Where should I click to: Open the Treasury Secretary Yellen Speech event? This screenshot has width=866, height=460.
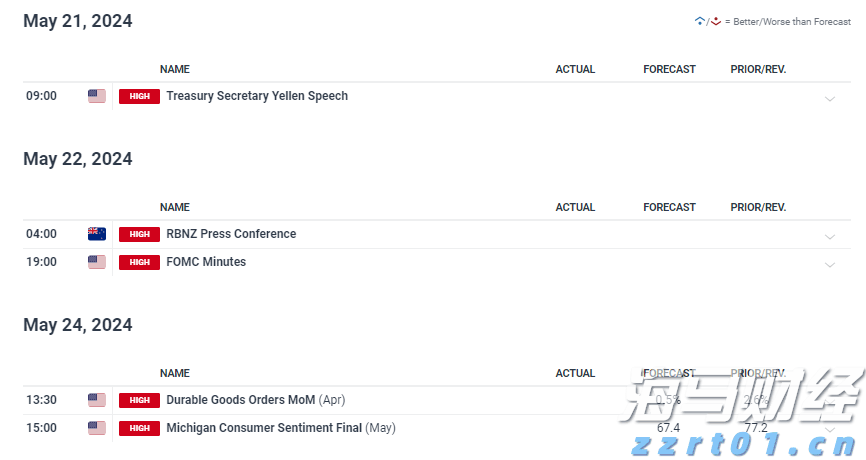[x=257, y=96]
